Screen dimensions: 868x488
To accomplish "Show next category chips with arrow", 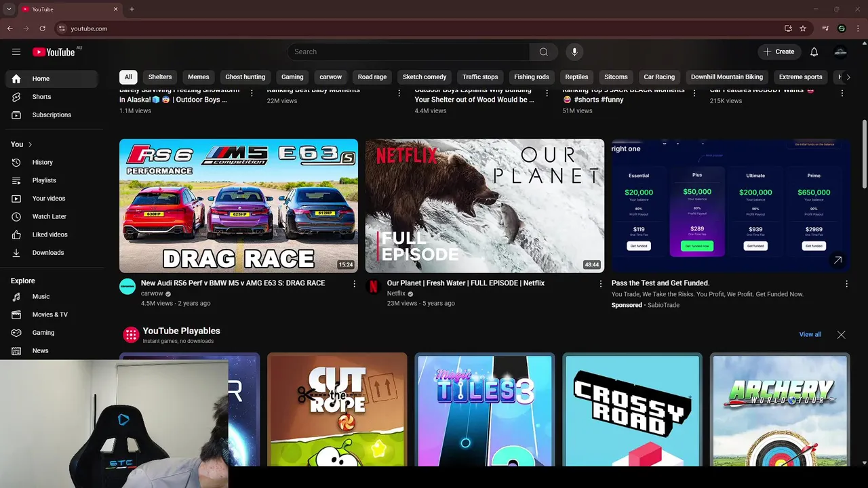I will click(848, 77).
